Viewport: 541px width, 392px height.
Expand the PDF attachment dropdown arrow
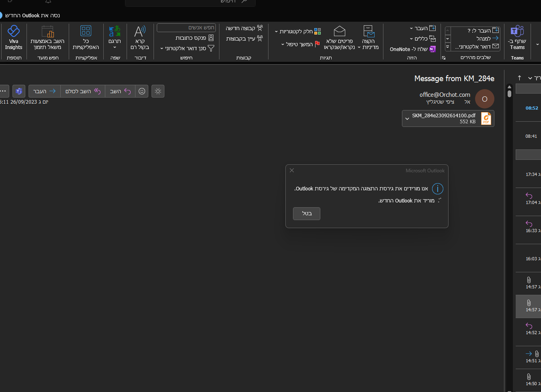point(407,118)
